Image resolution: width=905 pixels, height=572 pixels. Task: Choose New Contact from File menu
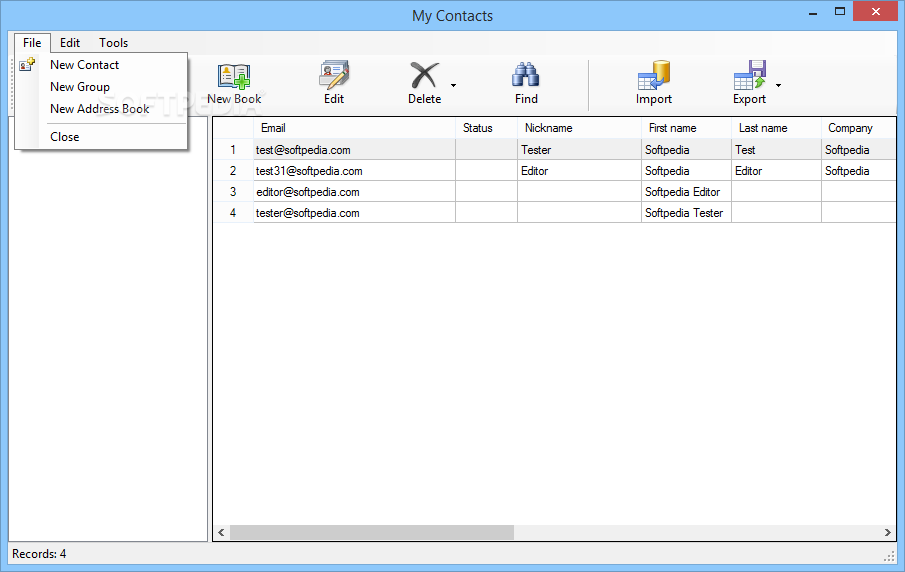click(x=84, y=65)
